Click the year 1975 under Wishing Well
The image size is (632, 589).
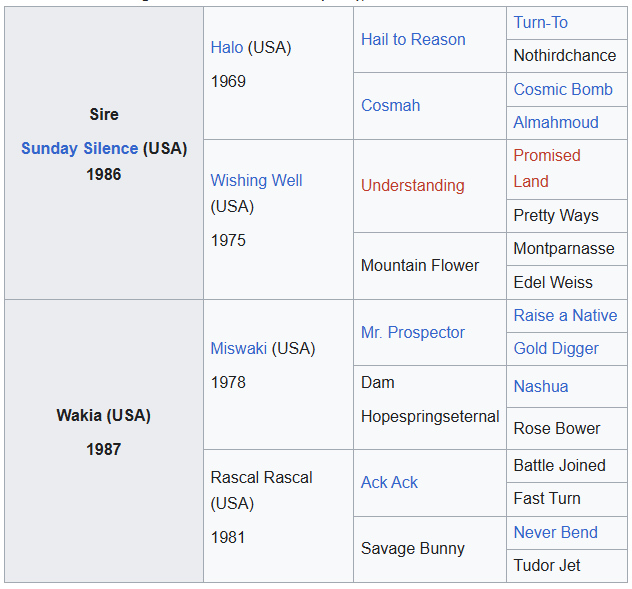(228, 241)
